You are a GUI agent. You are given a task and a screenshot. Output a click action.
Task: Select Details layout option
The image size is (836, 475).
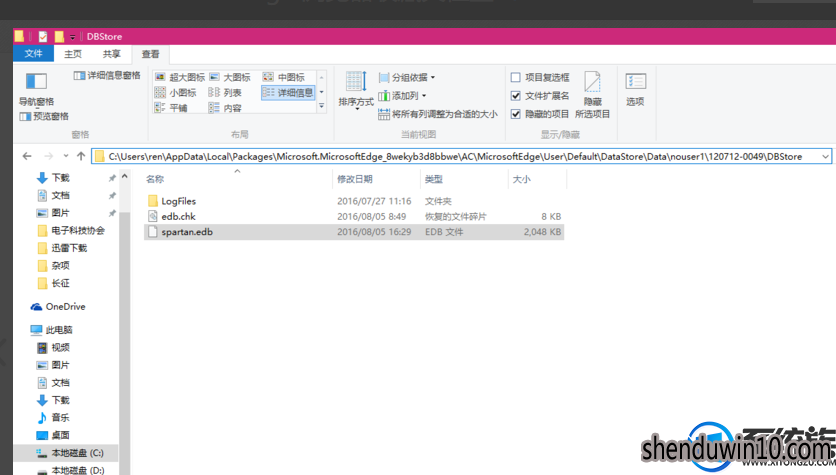coord(288,93)
